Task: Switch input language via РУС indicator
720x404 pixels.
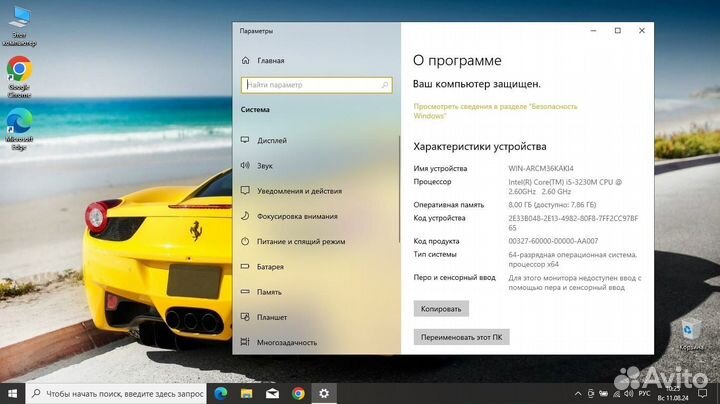Action: [644, 393]
